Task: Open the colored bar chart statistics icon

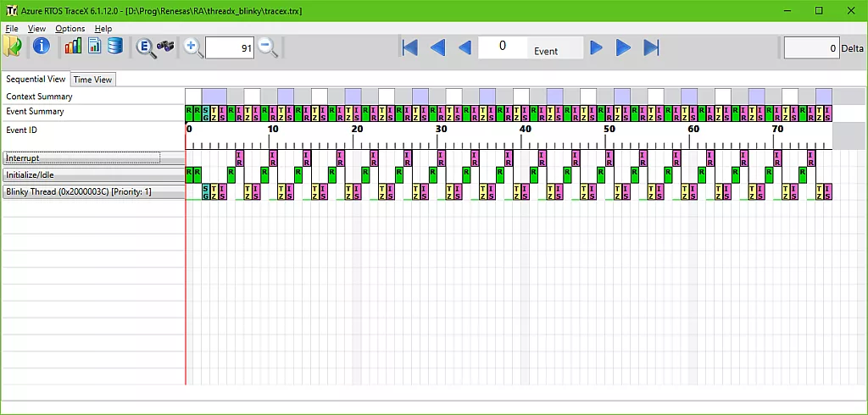Action: click(x=73, y=47)
